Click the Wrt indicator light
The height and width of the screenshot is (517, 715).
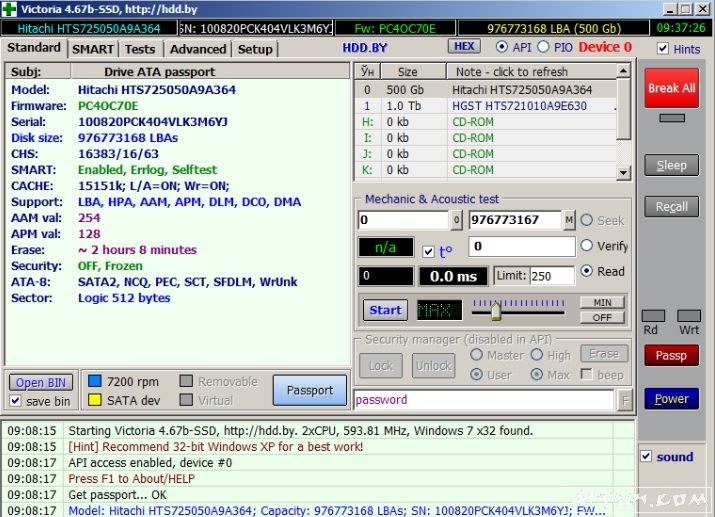pos(688,316)
